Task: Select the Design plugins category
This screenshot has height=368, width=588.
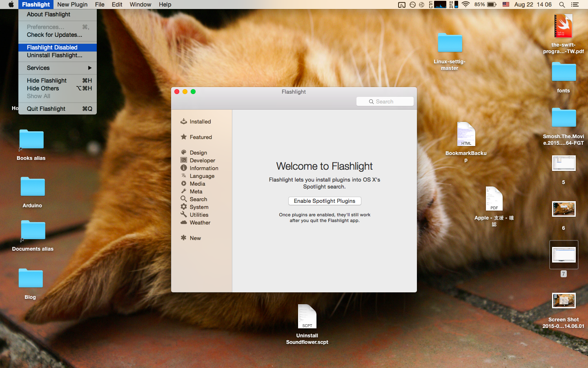Action: [199, 153]
